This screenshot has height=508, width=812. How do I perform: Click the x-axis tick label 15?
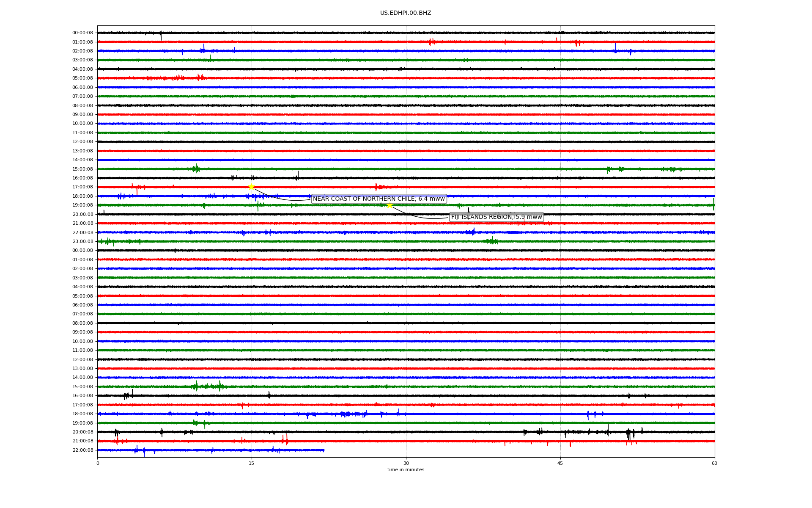pyautogui.click(x=252, y=463)
